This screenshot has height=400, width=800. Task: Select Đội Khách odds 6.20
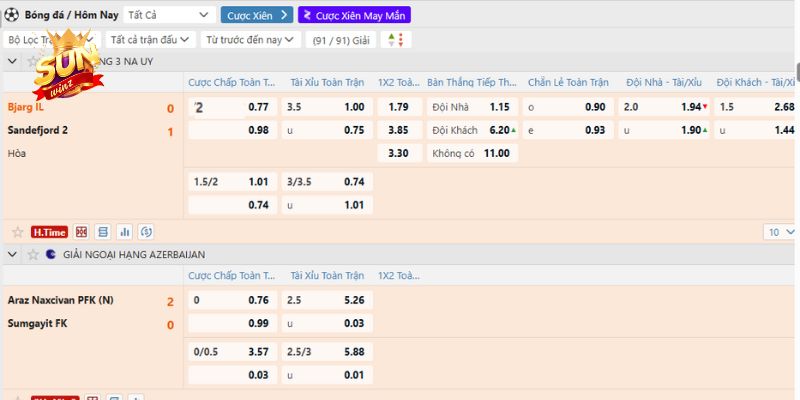500,130
